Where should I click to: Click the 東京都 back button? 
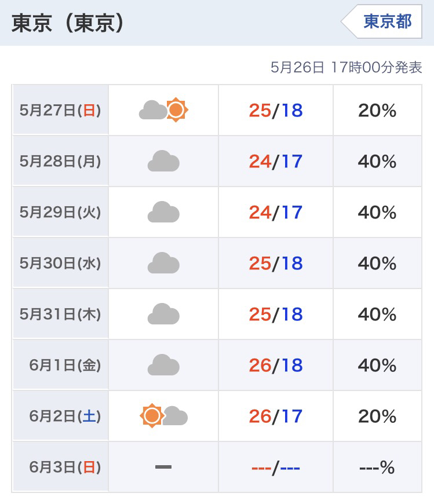coord(386,22)
